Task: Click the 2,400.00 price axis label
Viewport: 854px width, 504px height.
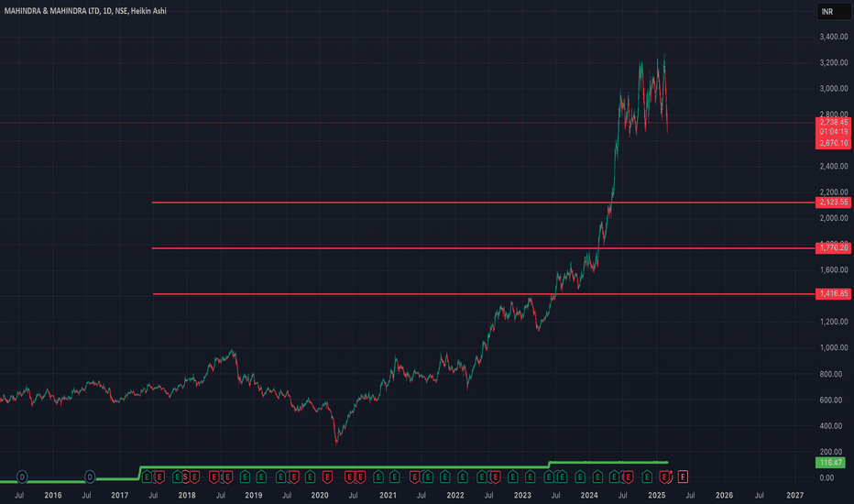Action: (x=833, y=166)
